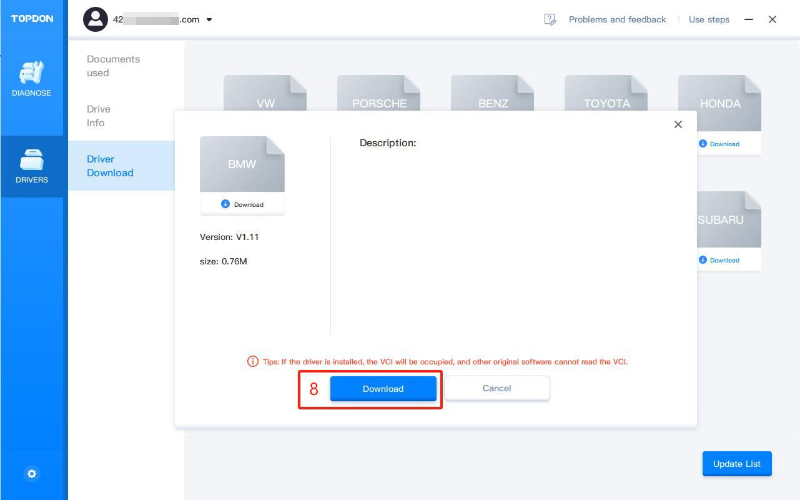Expand the account email dropdown arrow
The width and height of the screenshot is (800, 500).
click(209, 20)
